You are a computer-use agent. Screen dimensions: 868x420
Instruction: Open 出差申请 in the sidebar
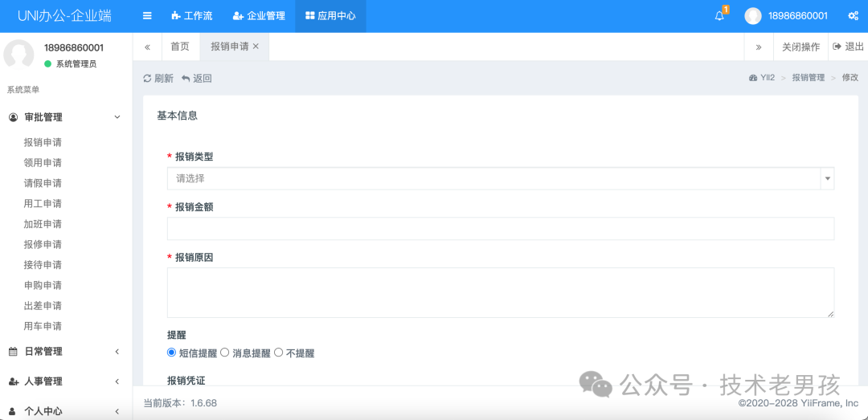click(43, 305)
